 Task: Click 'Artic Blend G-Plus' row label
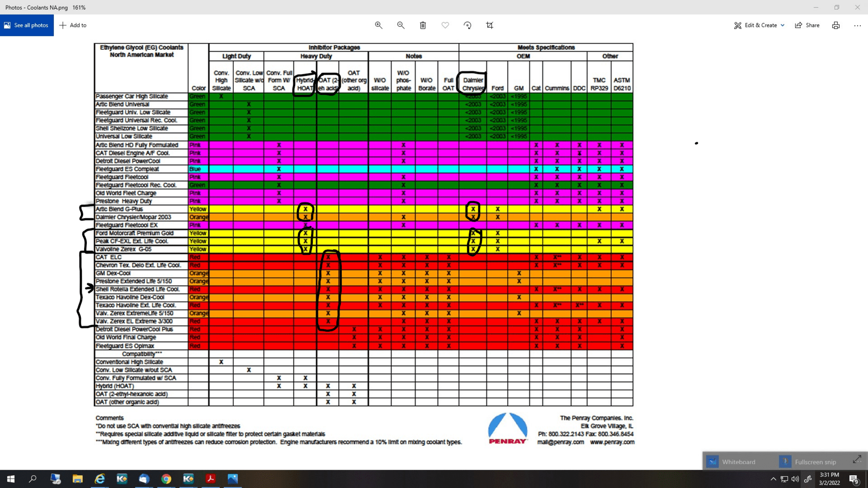pyautogui.click(x=119, y=209)
